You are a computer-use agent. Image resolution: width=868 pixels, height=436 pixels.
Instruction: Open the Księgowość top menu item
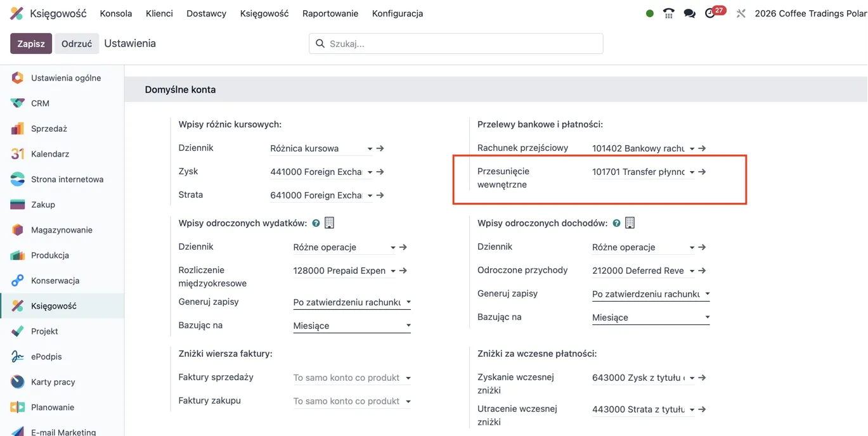264,13
